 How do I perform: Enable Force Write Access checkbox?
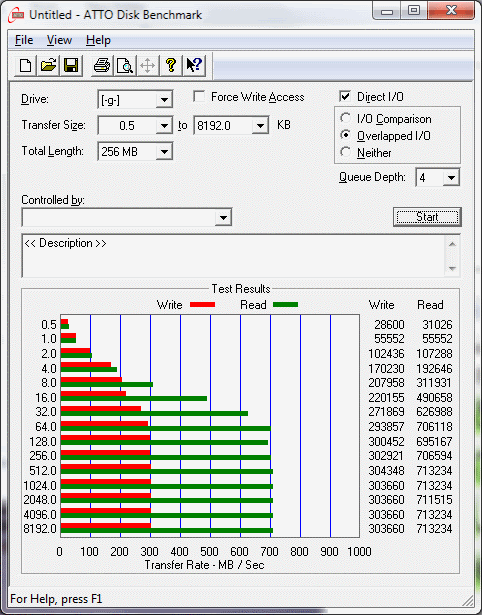199,96
